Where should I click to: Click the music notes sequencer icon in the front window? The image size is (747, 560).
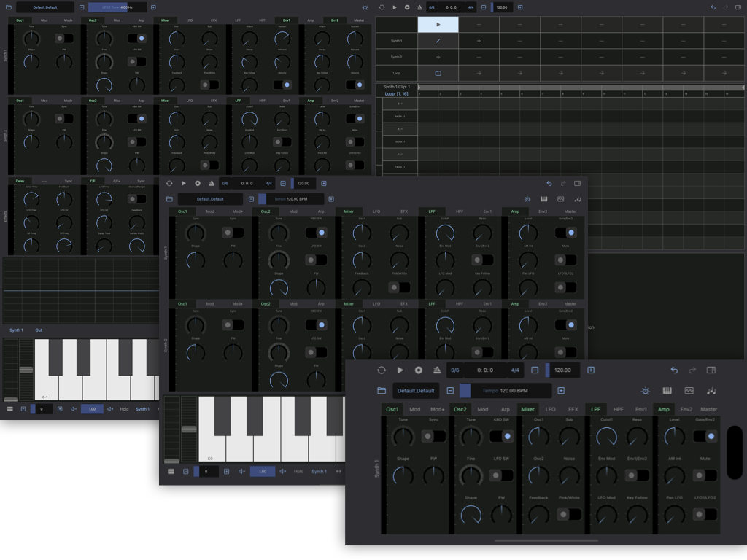tap(711, 390)
